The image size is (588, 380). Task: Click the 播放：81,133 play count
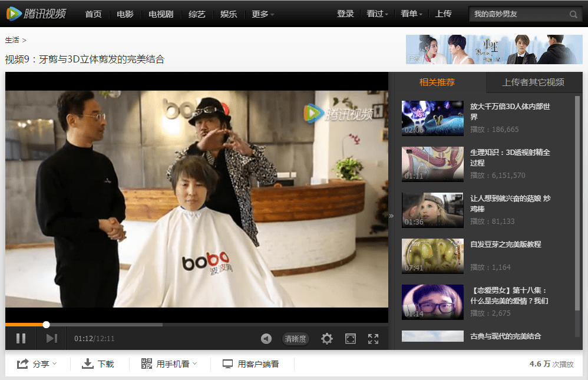pos(493,222)
